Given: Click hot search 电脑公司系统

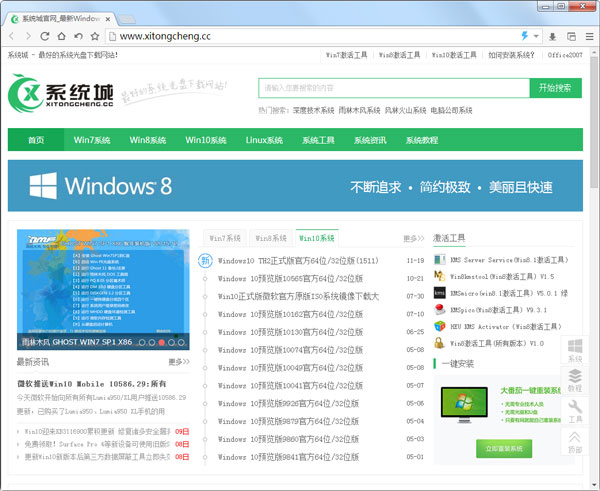Looking at the screenshot, I should (451, 111).
